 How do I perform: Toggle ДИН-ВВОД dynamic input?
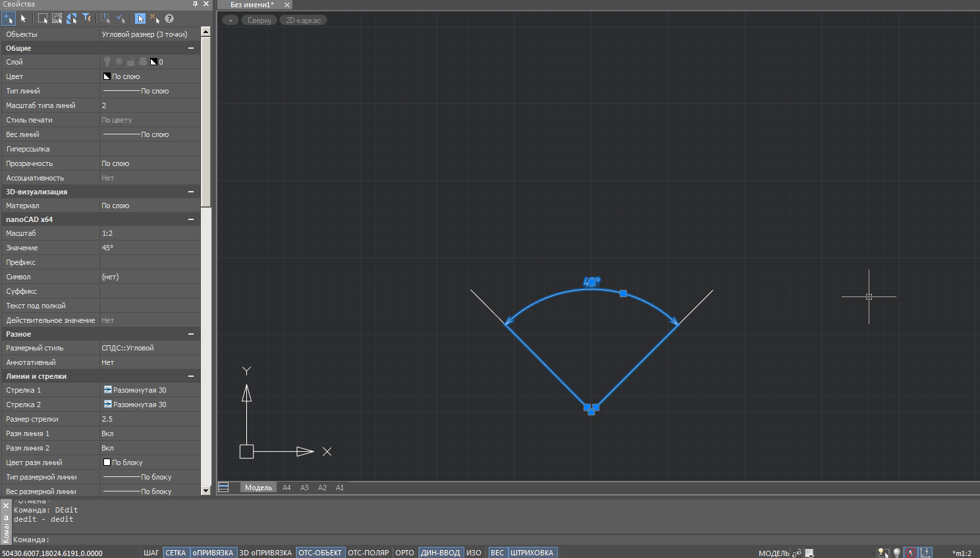click(441, 553)
